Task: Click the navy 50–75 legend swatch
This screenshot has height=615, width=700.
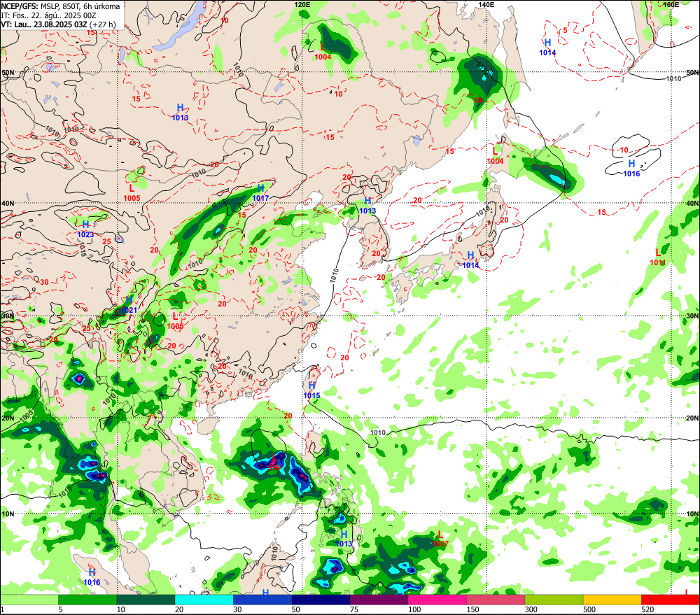Action: click(x=321, y=600)
